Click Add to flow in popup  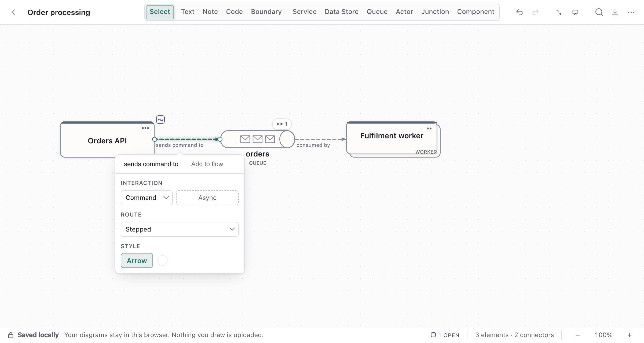click(207, 164)
